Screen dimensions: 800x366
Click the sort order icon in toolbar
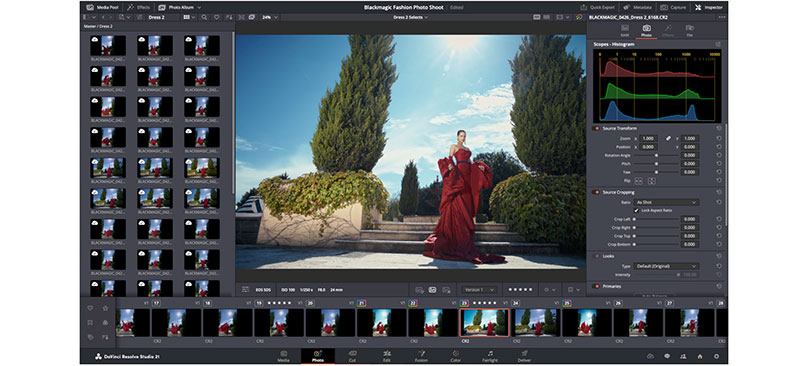coord(228,17)
